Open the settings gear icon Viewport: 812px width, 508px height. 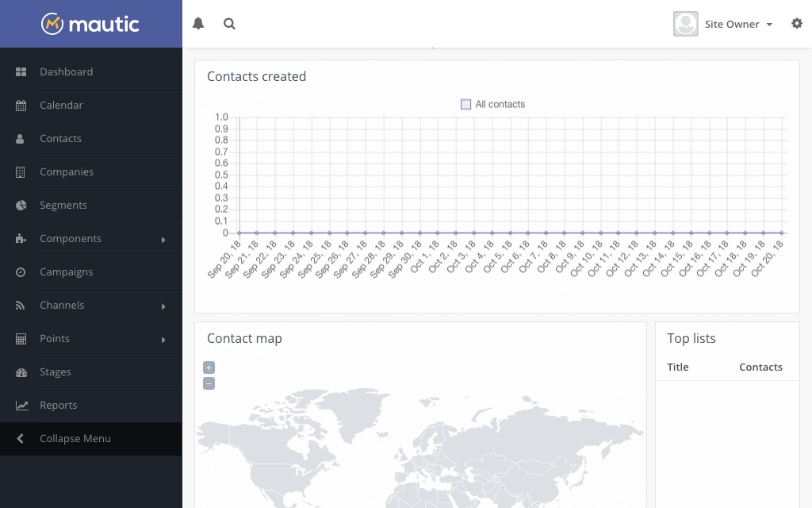point(797,24)
